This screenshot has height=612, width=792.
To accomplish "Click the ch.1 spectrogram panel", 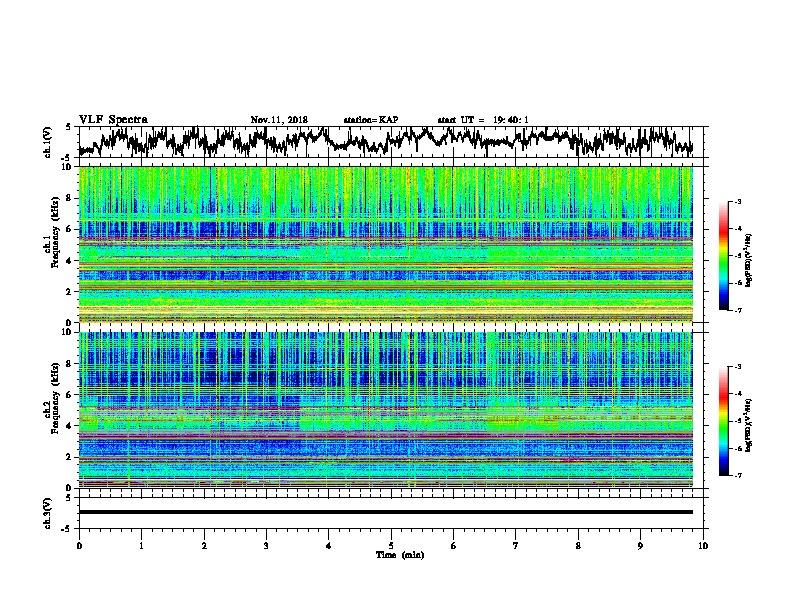I will tap(386, 244).
